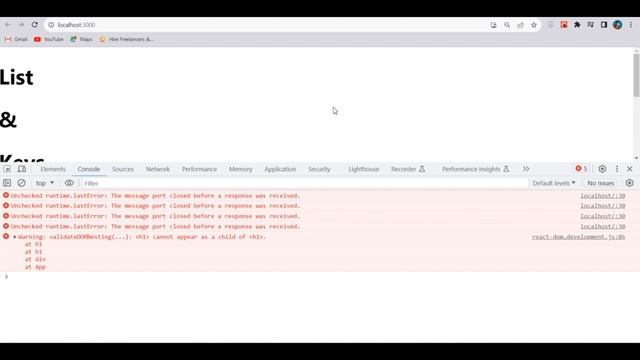View site information icon beside URL
The height and width of the screenshot is (360, 640).
[51, 25]
